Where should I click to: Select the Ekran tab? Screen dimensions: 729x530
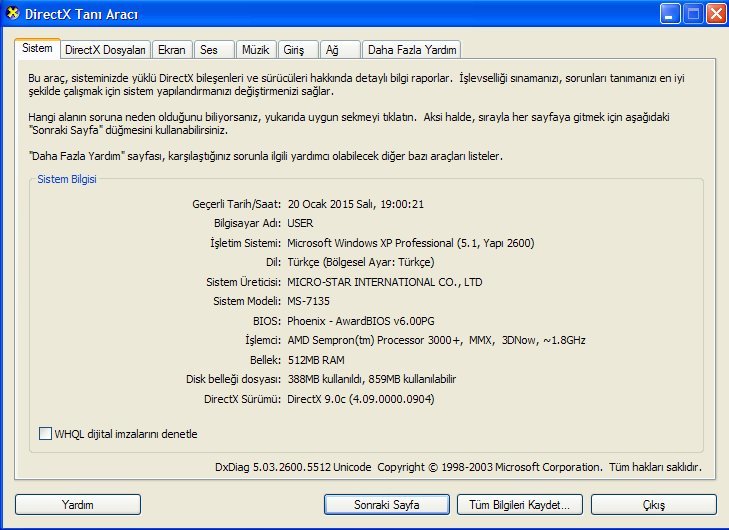[x=172, y=50]
